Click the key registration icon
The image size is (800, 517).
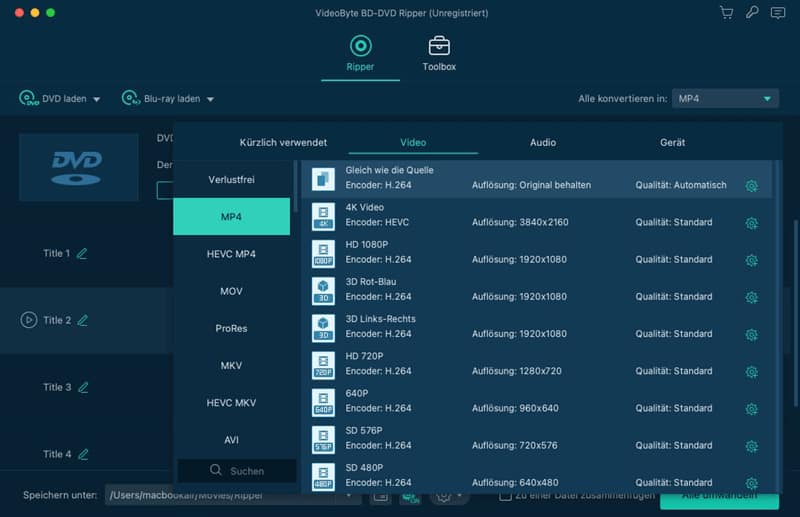752,12
